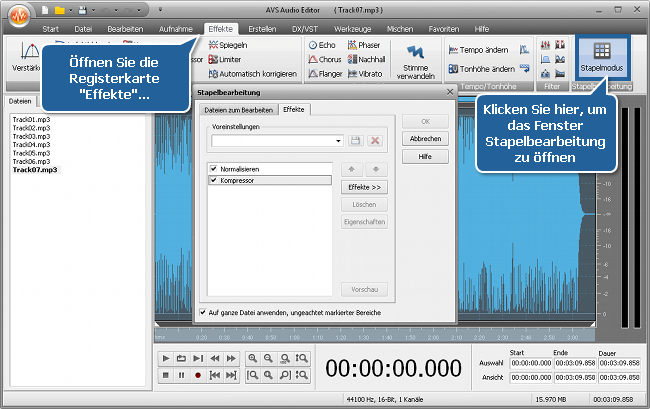Fast forward the track
Screen dimensions: 650x409
click(x=231, y=358)
